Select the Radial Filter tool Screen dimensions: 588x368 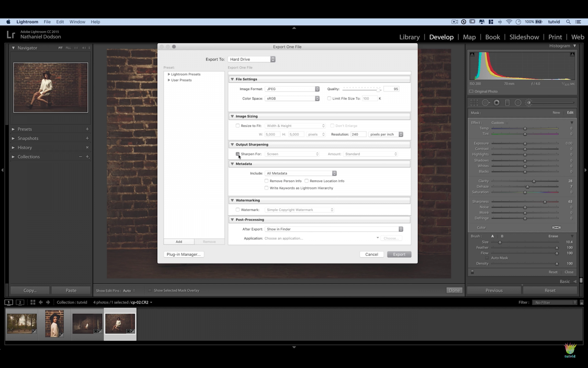pos(518,102)
